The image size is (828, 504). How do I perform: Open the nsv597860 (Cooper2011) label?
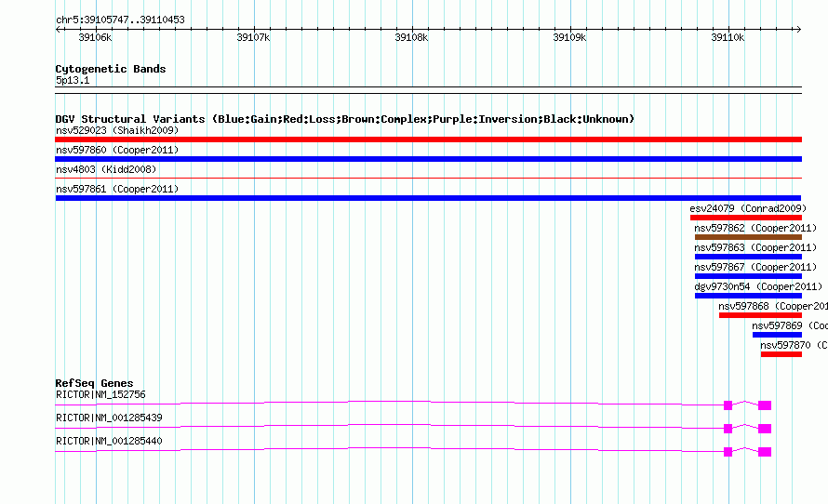pos(117,150)
